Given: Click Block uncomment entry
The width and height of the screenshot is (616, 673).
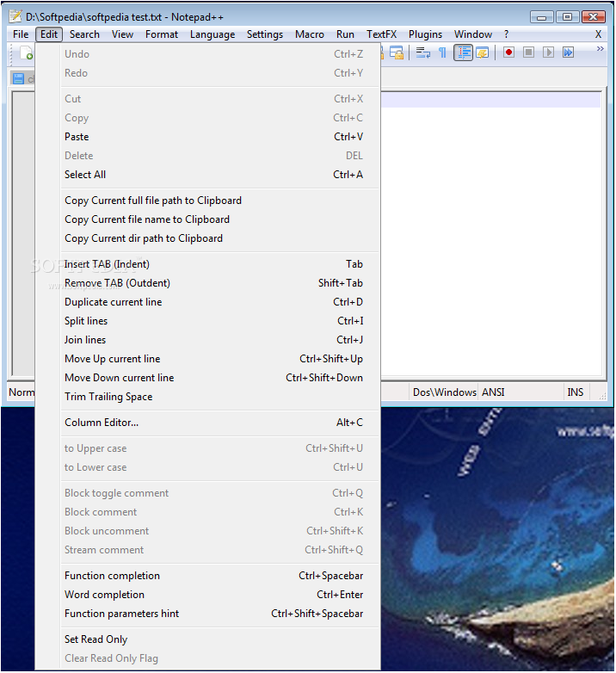Looking at the screenshot, I should point(208,531).
